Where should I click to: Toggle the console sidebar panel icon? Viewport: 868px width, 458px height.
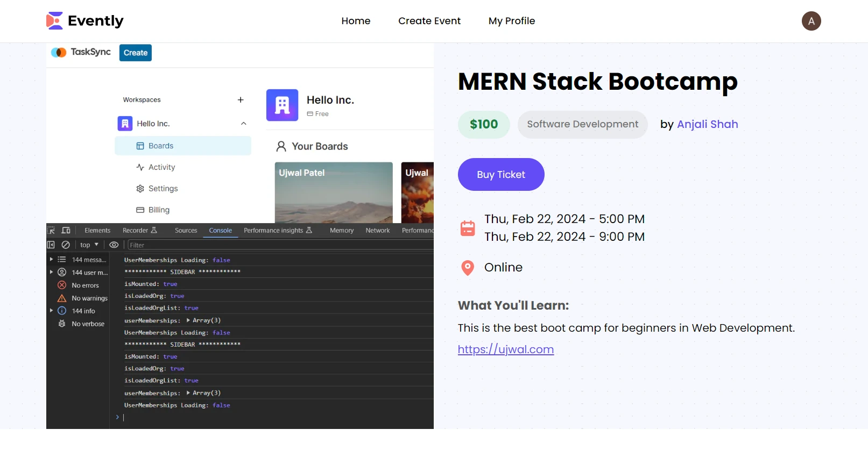51,245
